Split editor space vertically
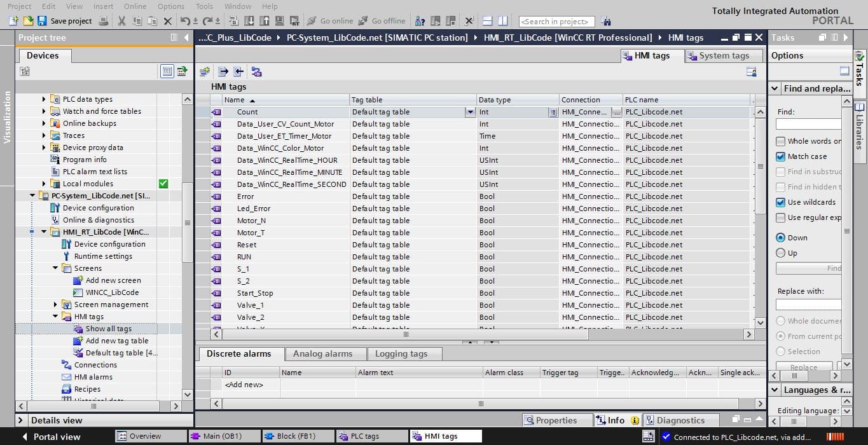This screenshot has width=868, height=445. click(502, 21)
